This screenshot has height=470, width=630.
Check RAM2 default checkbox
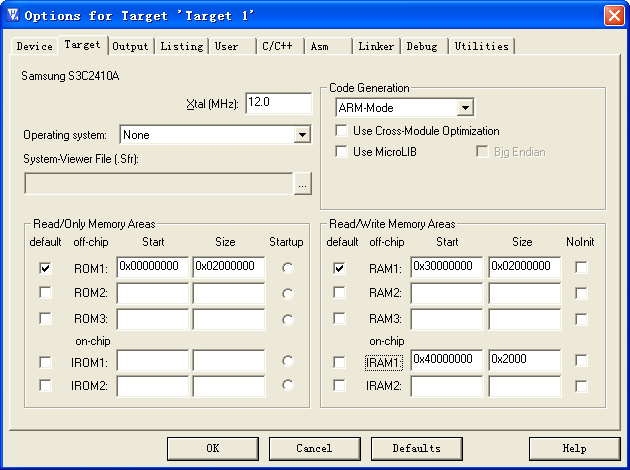(340, 292)
